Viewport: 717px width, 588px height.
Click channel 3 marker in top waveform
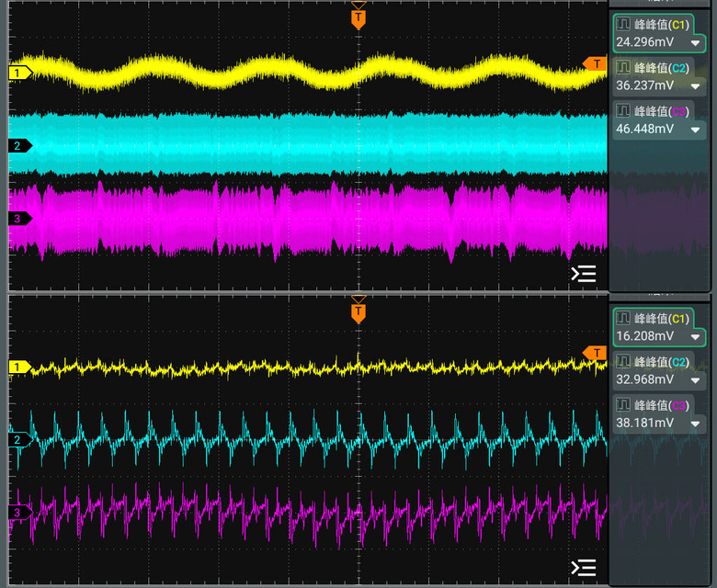(x=20, y=219)
